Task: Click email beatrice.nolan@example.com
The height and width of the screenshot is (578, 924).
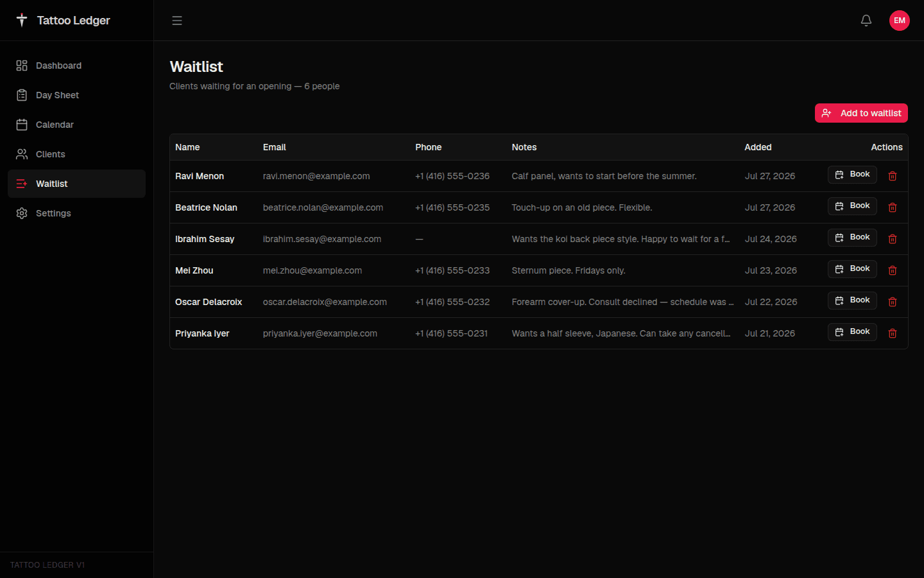Action: pyautogui.click(x=323, y=207)
